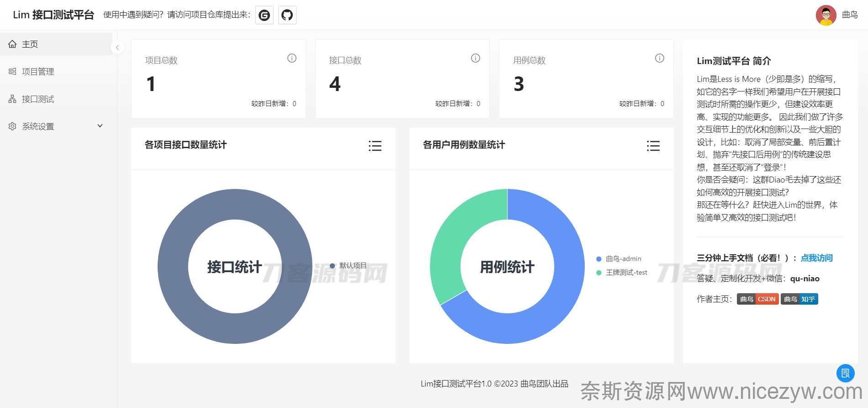Screen dimensions: 868x408
Task: Open list menu of 各项目接口数量统计
Action: [375, 145]
